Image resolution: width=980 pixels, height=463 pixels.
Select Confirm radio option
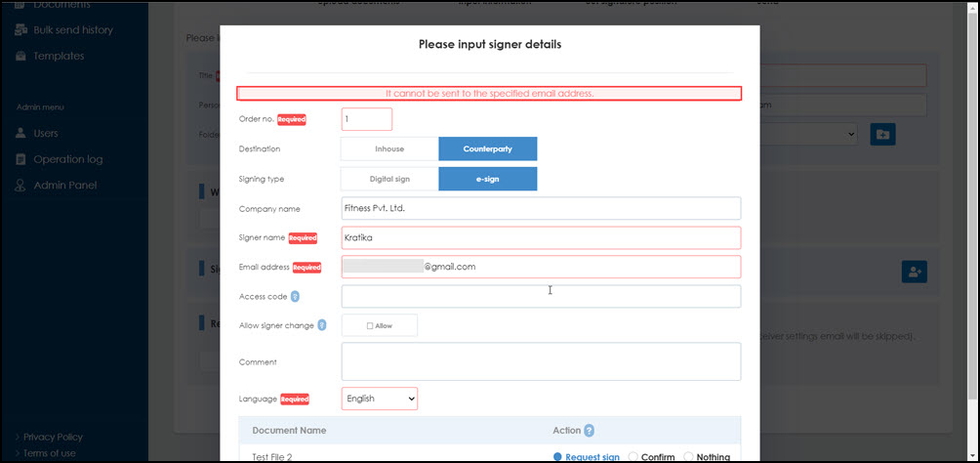click(x=633, y=457)
